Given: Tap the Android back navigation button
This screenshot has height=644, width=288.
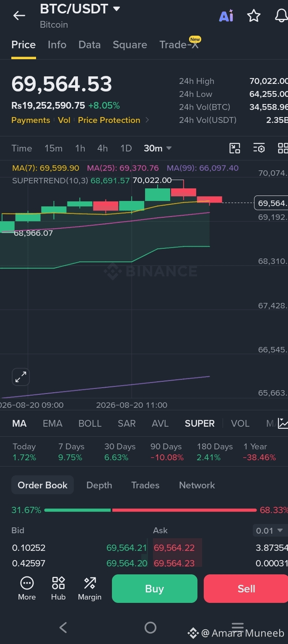Looking at the screenshot, I should tap(63, 628).
